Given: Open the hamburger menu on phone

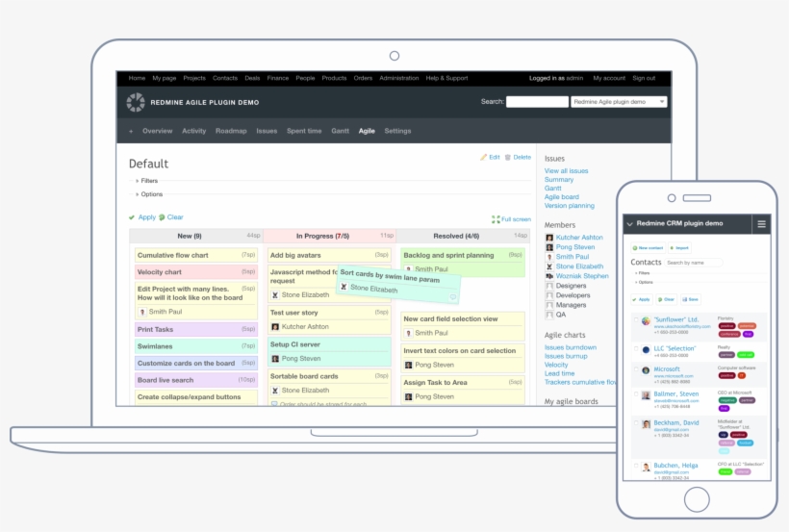Looking at the screenshot, I should coord(761,224).
